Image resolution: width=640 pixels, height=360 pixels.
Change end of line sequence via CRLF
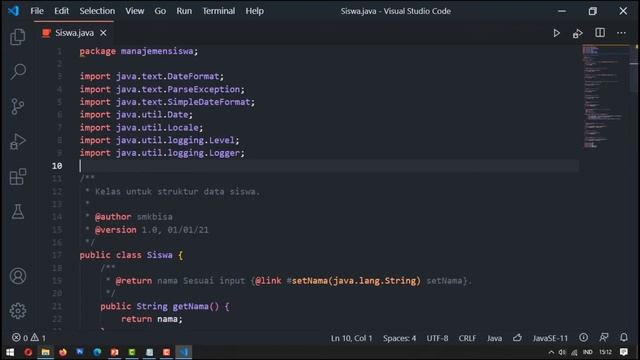467,338
